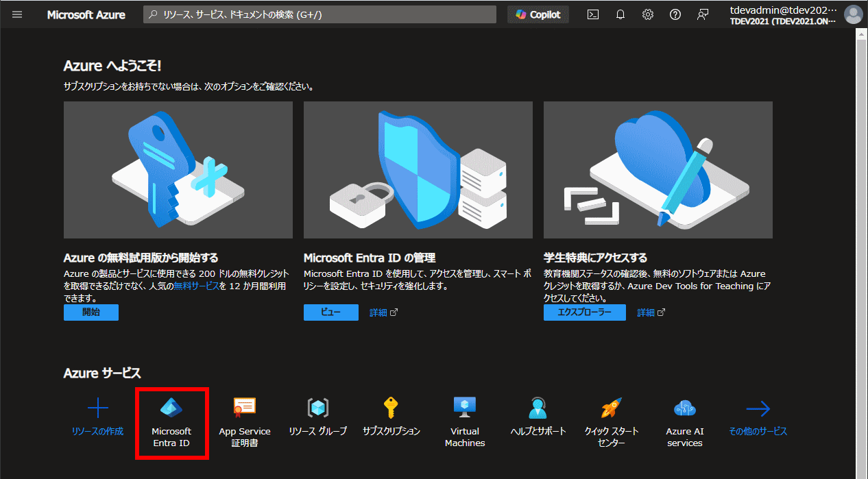Click the リソース グループ label

click(318, 431)
